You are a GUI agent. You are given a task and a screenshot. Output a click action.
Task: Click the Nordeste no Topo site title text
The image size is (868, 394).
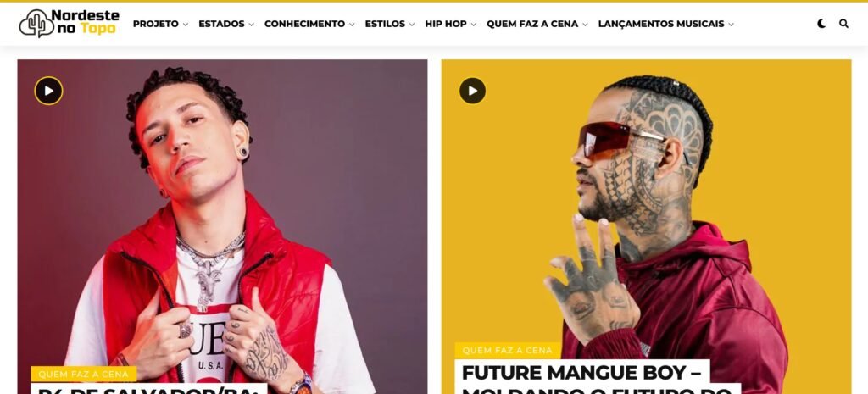click(85, 22)
